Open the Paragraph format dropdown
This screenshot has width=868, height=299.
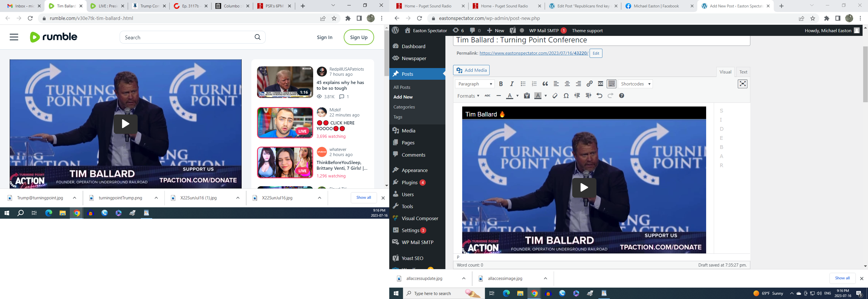(x=474, y=84)
